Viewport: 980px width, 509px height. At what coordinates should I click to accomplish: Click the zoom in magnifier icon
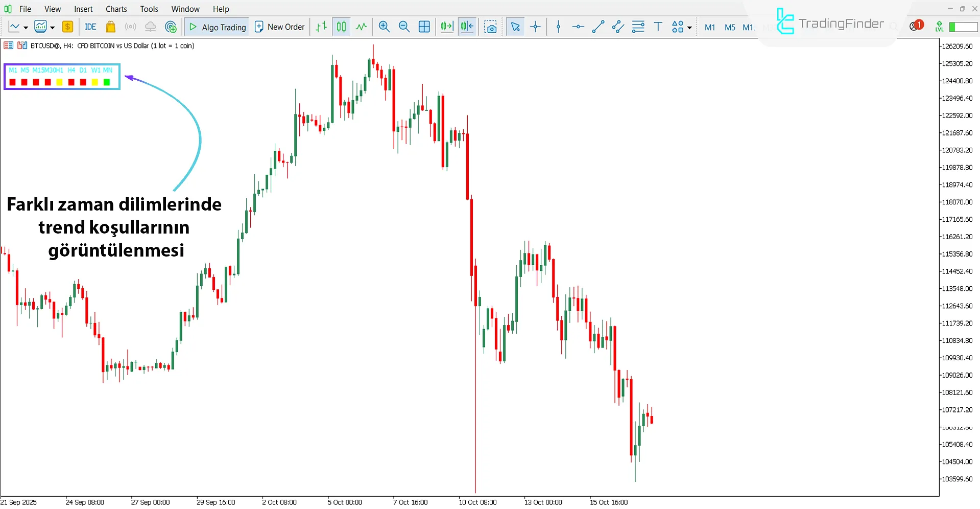(x=384, y=27)
